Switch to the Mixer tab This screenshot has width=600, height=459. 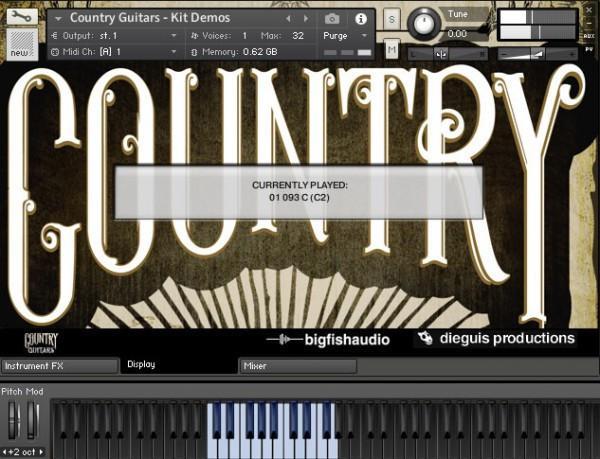[x=297, y=366]
